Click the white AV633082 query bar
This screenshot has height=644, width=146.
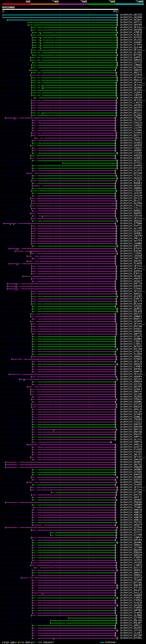(60, 9)
